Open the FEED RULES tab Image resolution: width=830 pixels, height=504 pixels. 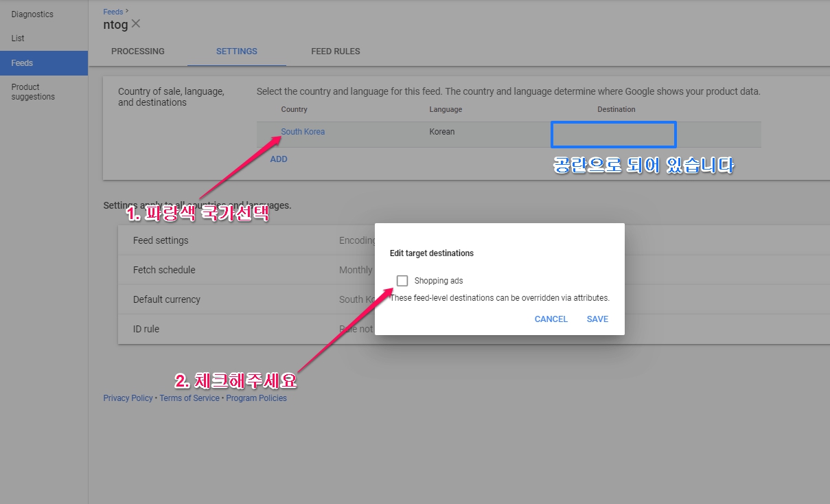[x=335, y=51]
